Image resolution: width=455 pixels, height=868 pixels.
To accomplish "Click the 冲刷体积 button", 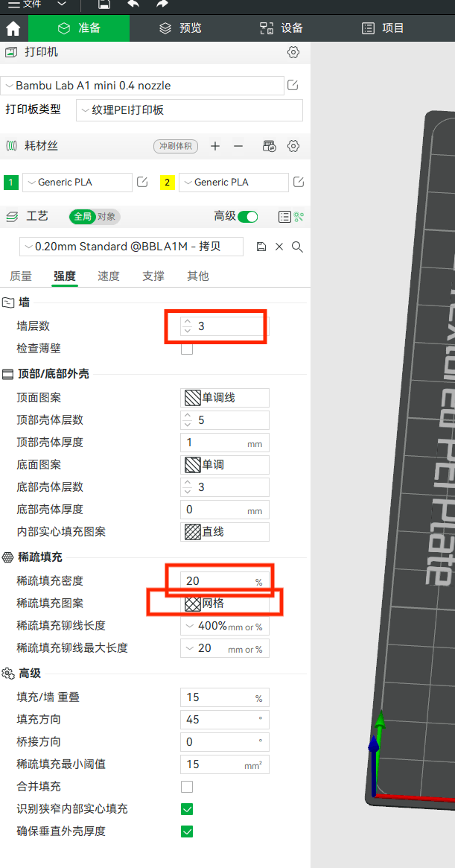I will click(176, 146).
